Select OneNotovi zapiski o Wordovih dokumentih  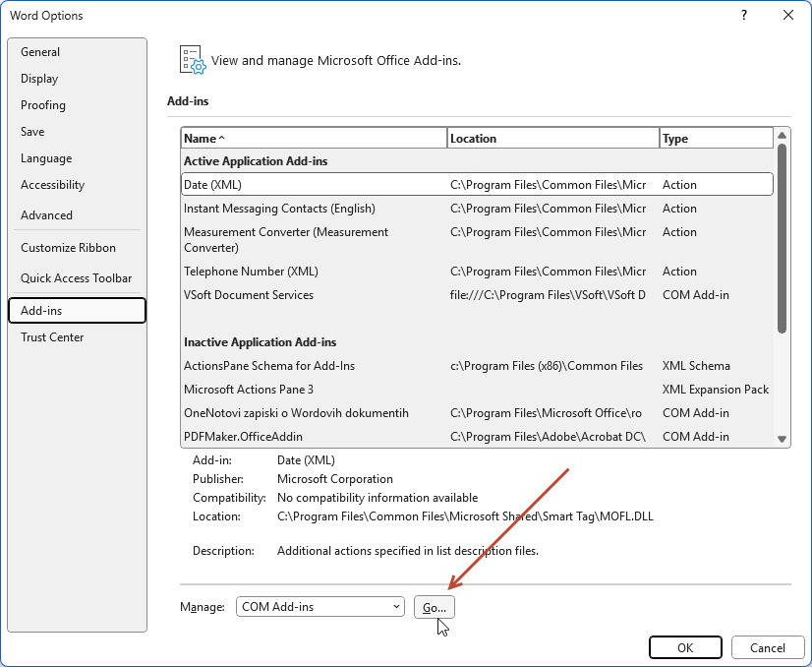coord(477,413)
